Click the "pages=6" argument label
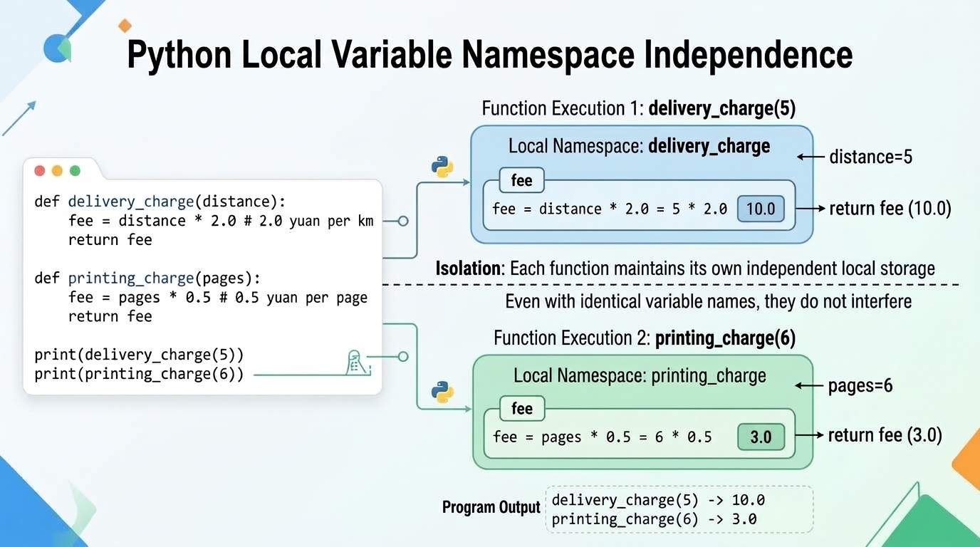980x547 pixels. (x=860, y=387)
